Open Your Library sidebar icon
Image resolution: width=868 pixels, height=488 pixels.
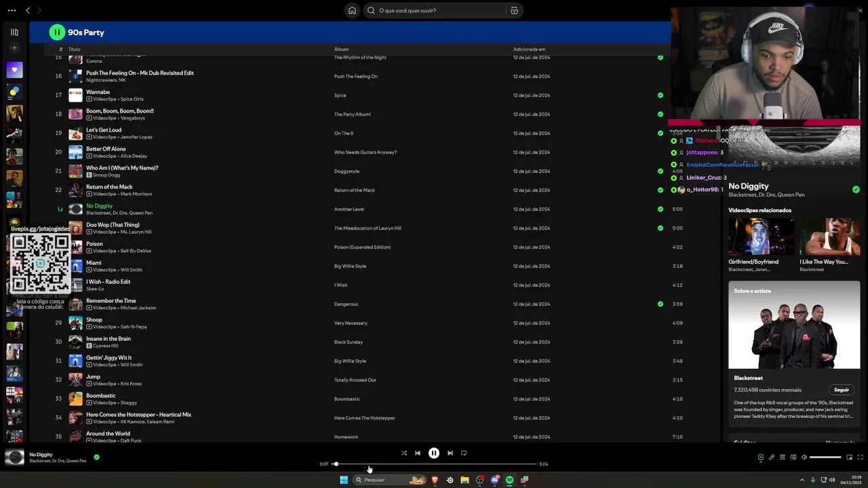coord(14,32)
